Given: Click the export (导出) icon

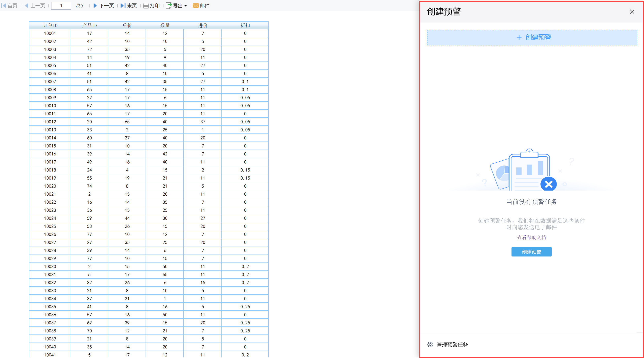Looking at the screenshot, I should (169, 5).
